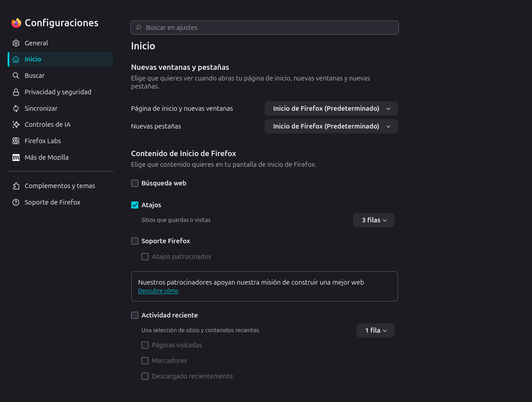Expand the 1 fila dropdown
This screenshot has height=402, width=532.
pyautogui.click(x=375, y=330)
